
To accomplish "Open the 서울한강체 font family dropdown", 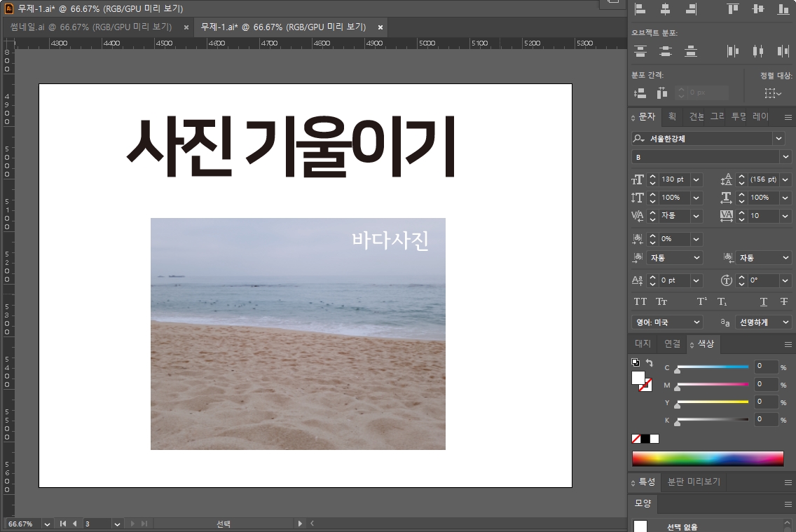I will (778, 138).
